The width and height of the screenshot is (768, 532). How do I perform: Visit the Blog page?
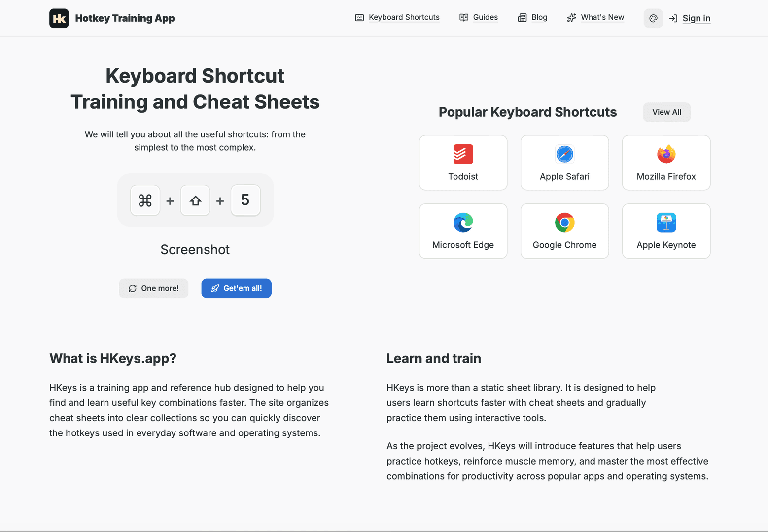pyautogui.click(x=532, y=18)
